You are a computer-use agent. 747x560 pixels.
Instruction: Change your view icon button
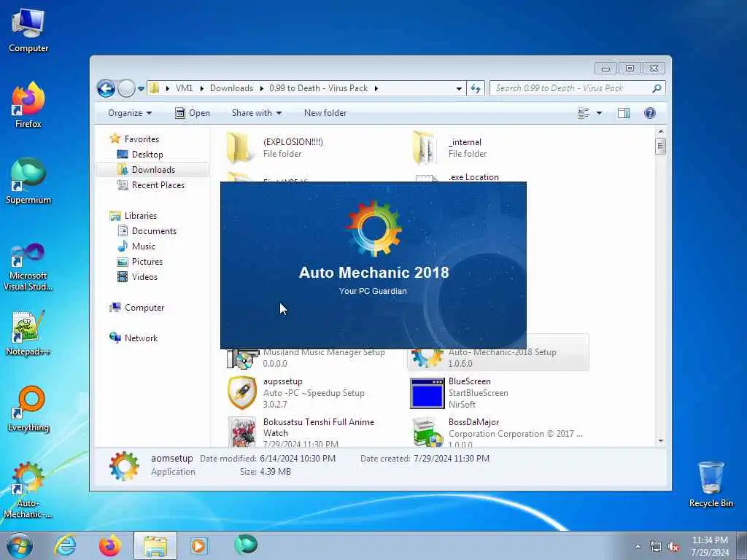point(584,113)
